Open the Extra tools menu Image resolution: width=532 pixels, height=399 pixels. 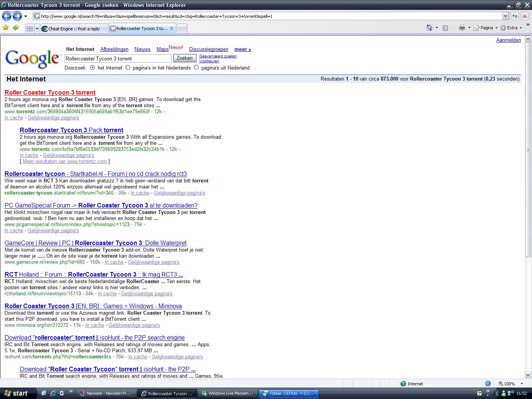(511, 28)
